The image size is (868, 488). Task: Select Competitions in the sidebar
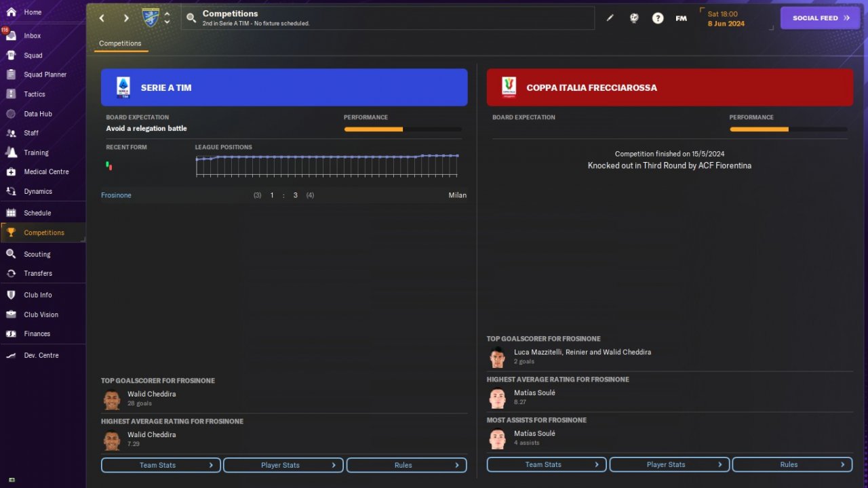[x=43, y=232]
